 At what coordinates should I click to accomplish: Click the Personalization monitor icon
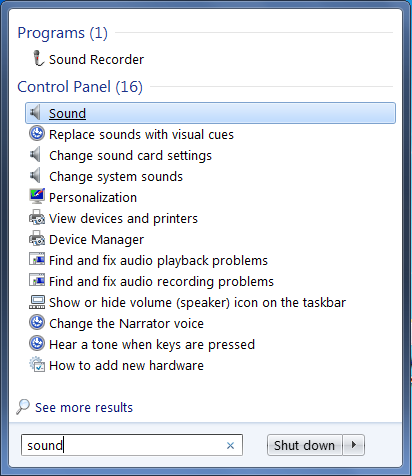(x=37, y=196)
